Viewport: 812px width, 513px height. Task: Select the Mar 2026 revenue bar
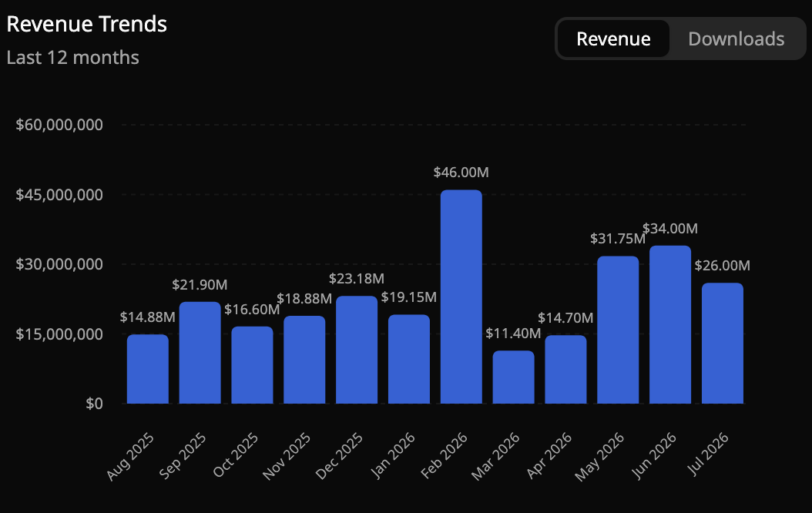point(514,377)
